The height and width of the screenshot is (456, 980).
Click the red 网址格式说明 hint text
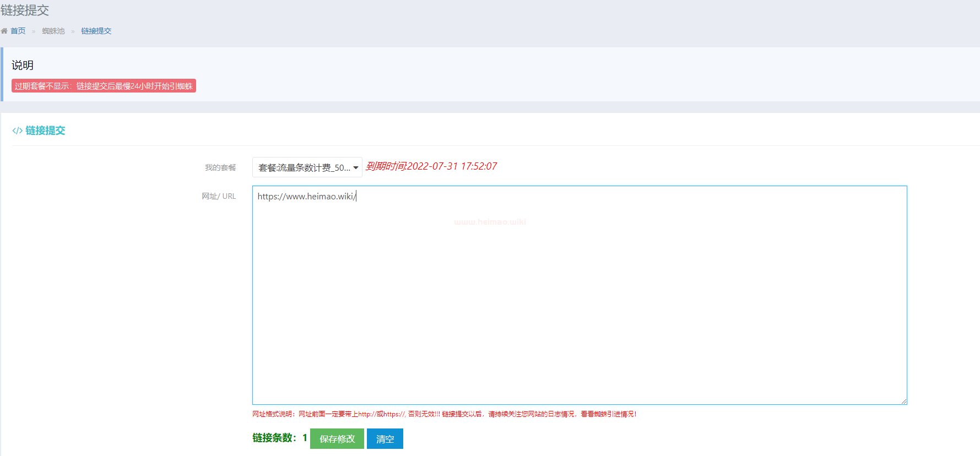click(x=444, y=414)
